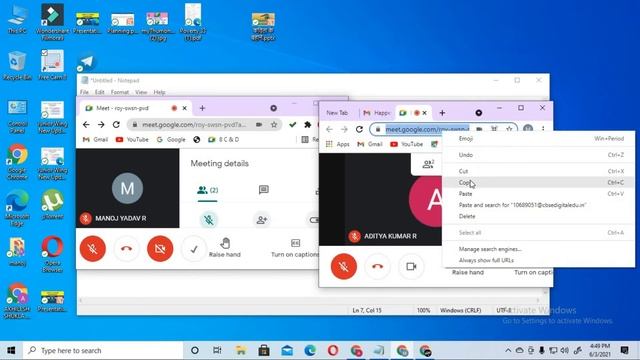The width and height of the screenshot is (640, 360).
Task: Show hidden tray icons chevron
Action: [508, 351]
